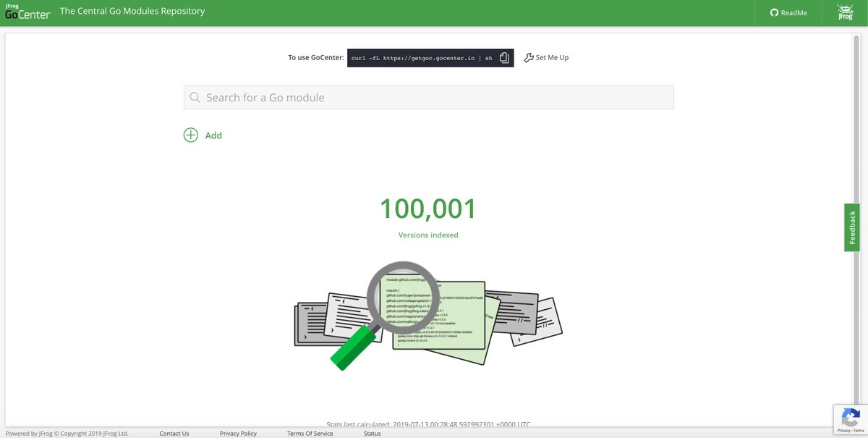Open the Terms Of Service link
Image resolution: width=868 pixels, height=438 pixels.
[x=310, y=433]
